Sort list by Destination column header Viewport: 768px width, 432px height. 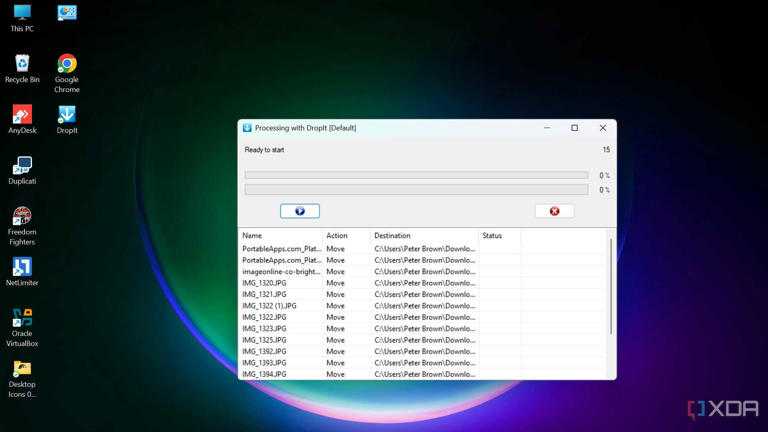[425, 236]
